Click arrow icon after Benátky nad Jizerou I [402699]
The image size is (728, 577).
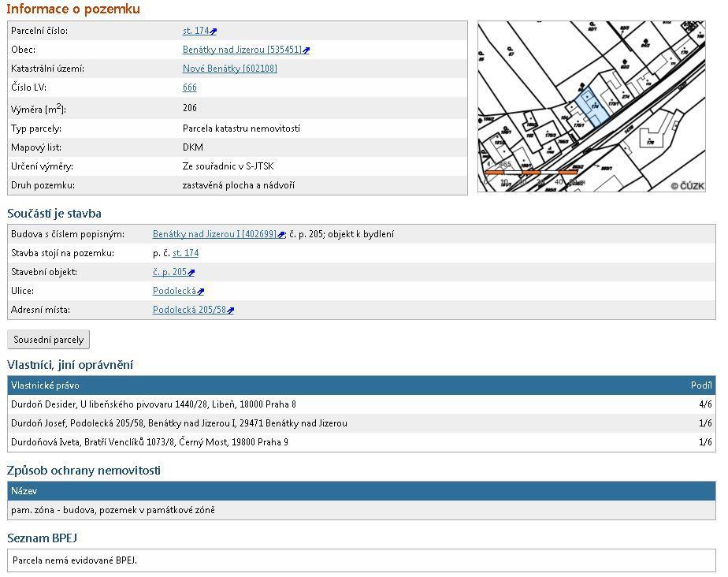point(281,235)
